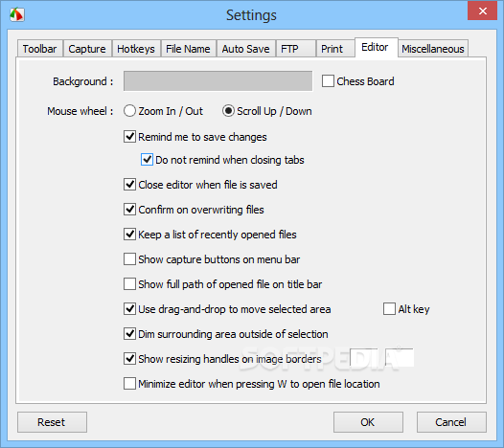Open the Capture tab
This screenshot has width=504, height=448.
(87, 49)
